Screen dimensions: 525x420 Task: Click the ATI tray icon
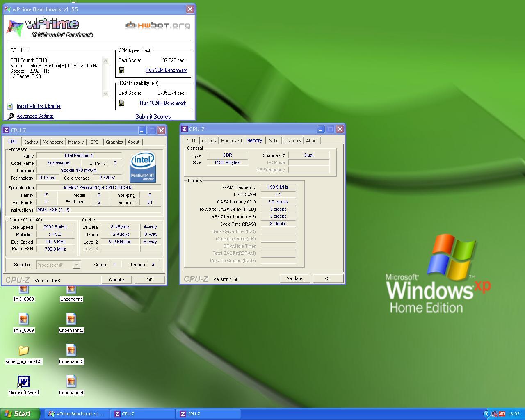coord(502,414)
